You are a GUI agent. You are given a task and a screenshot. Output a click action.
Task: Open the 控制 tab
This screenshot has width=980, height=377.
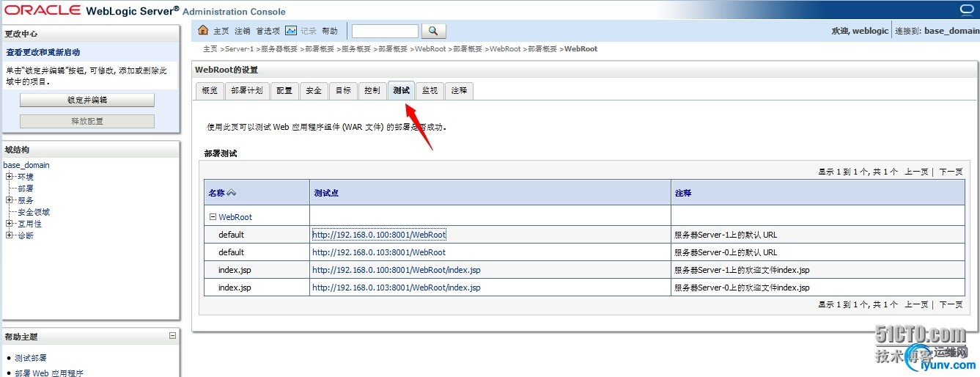372,90
